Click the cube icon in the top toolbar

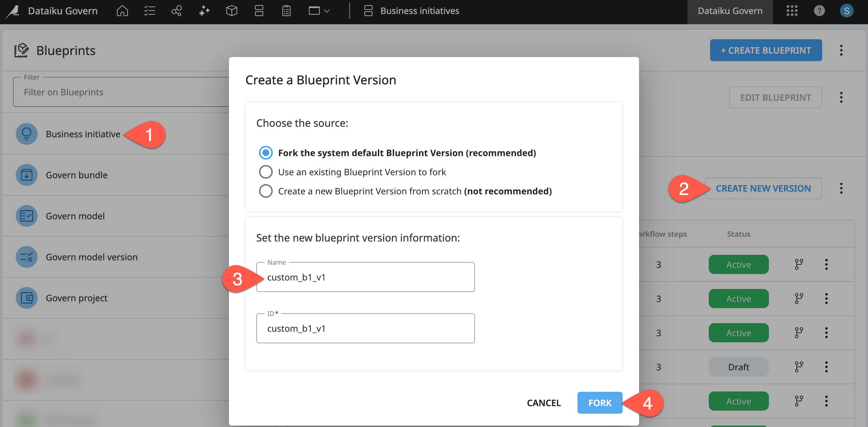[231, 11]
